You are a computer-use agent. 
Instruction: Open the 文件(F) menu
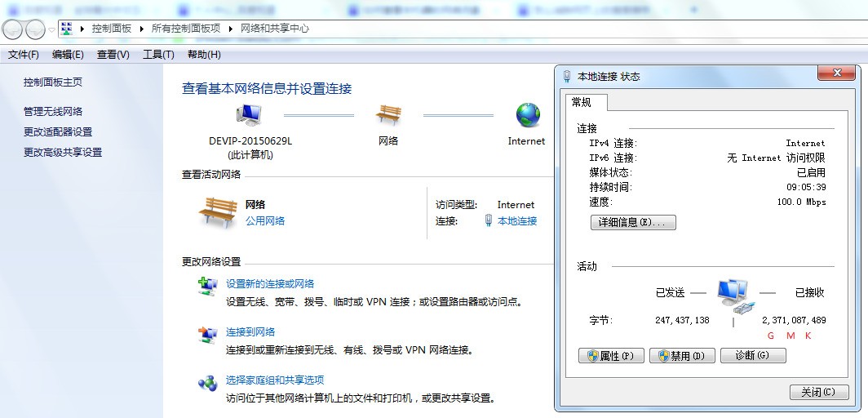[x=24, y=55]
